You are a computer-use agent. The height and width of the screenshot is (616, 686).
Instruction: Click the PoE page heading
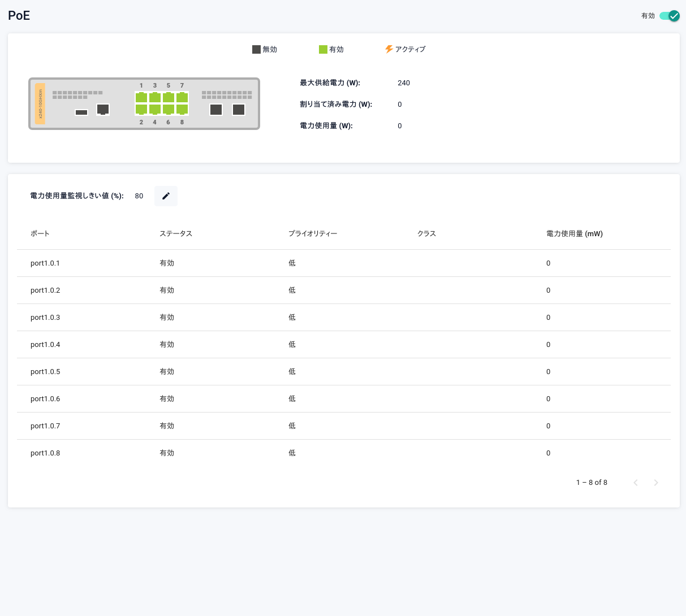coord(19,15)
